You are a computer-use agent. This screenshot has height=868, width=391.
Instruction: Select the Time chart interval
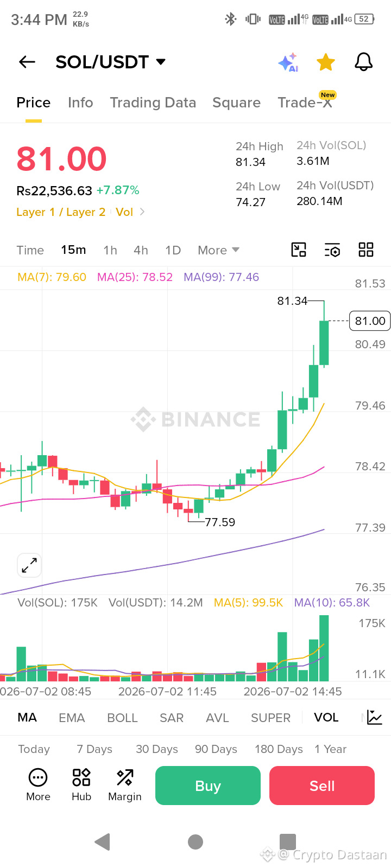(x=30, y=250)
